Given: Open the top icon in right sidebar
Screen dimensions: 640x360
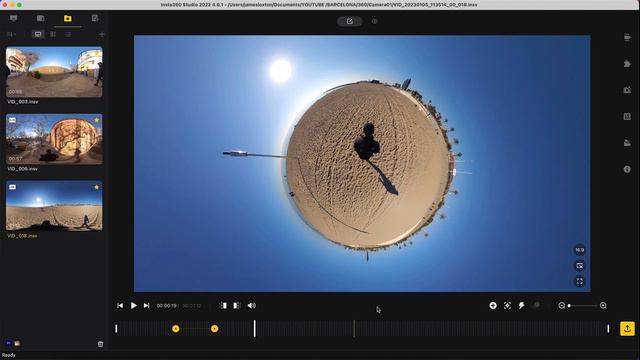Looking at the screenshot, I should 627,37.
